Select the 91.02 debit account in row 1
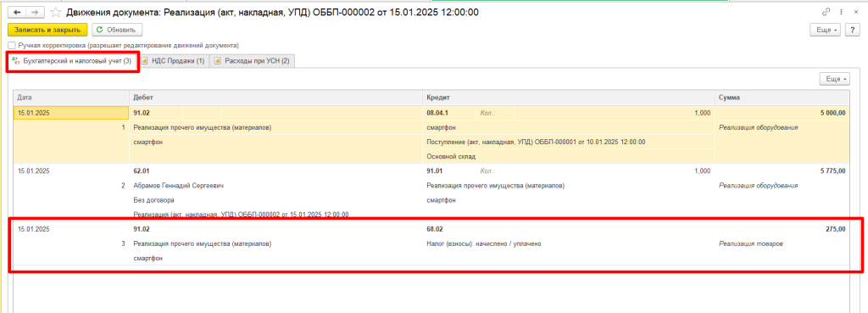This screenshot has height=313, width=868. click(142, 113)
